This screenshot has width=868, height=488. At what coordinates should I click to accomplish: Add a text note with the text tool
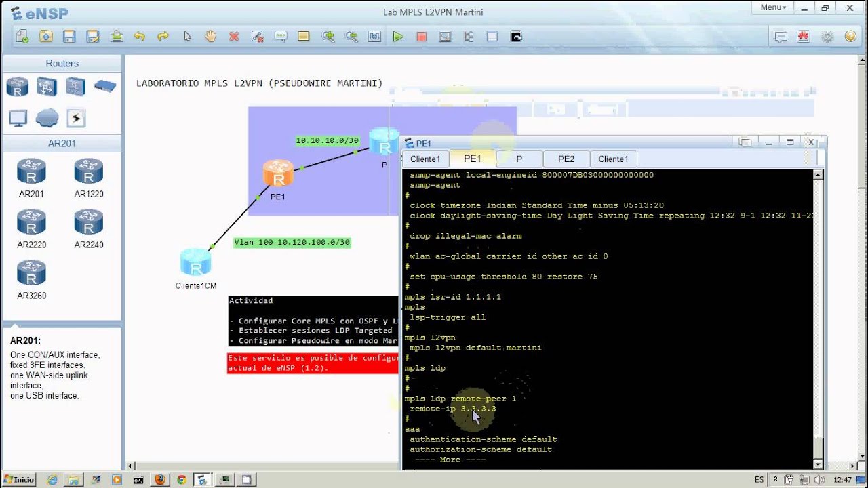(x=281, y=37)
